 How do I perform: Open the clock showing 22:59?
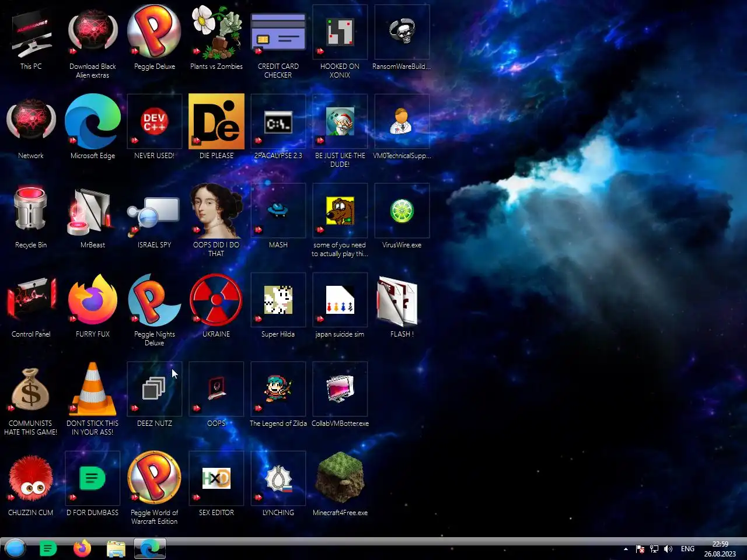coord(720,549)
